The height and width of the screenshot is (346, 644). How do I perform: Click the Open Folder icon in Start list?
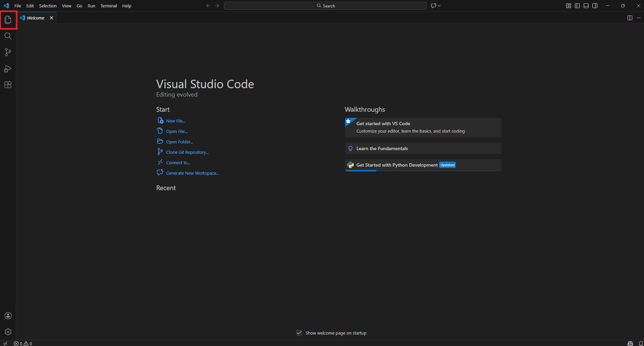pyautogui.click(x=160, y=141)
